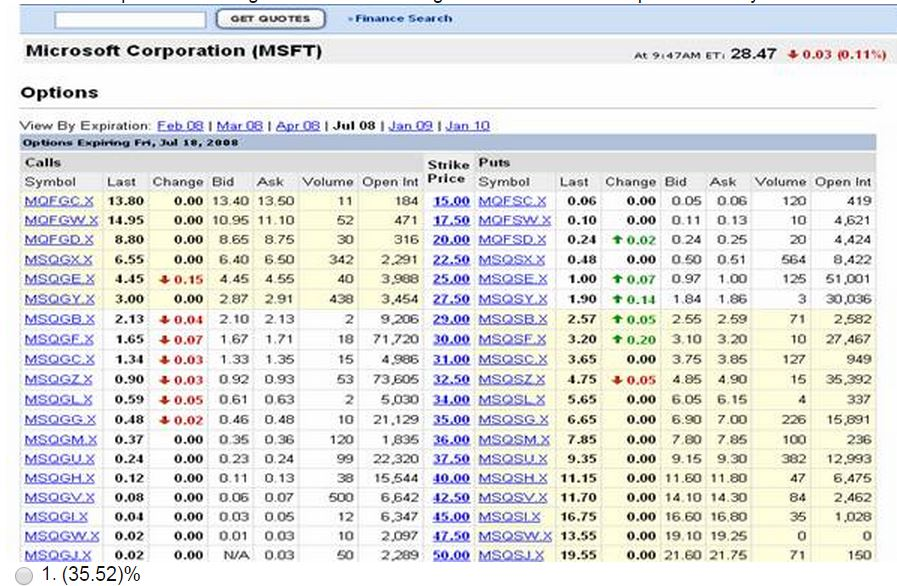The height and width of the screenshot is (586, 897).
Task: Click the 17.50 strike price link
Action: (451, 220)
